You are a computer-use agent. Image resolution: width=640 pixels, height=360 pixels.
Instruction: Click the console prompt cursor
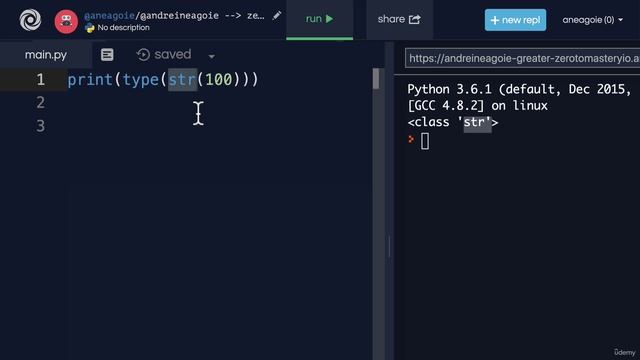[x=425, y=141]
